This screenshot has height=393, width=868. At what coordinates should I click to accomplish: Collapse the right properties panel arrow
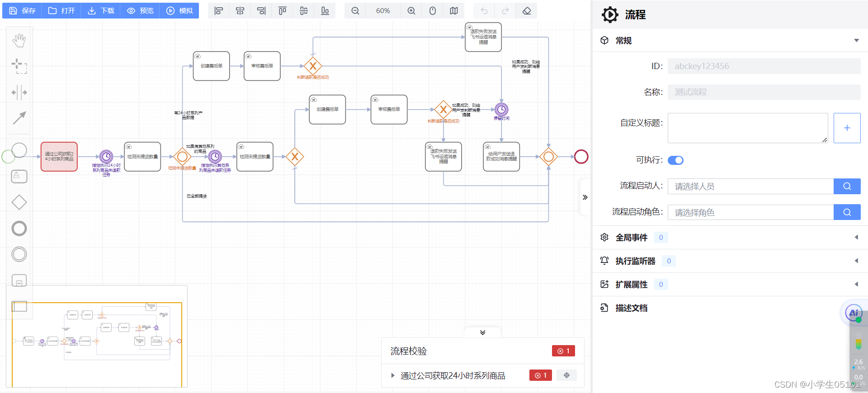(585, 197)
